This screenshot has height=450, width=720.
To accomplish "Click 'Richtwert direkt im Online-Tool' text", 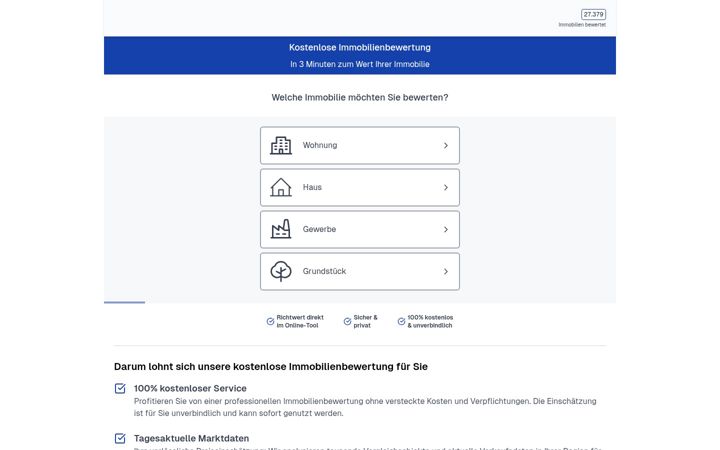I will point(300,321).
